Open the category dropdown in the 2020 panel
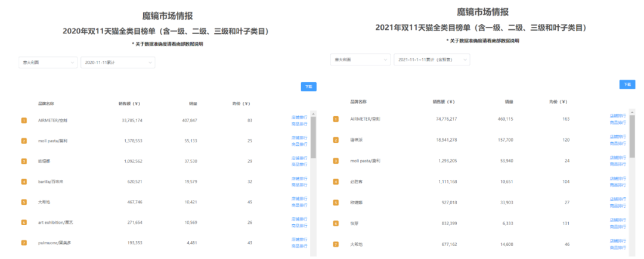This screenshot has height=259, width=644. click(48, 63)
